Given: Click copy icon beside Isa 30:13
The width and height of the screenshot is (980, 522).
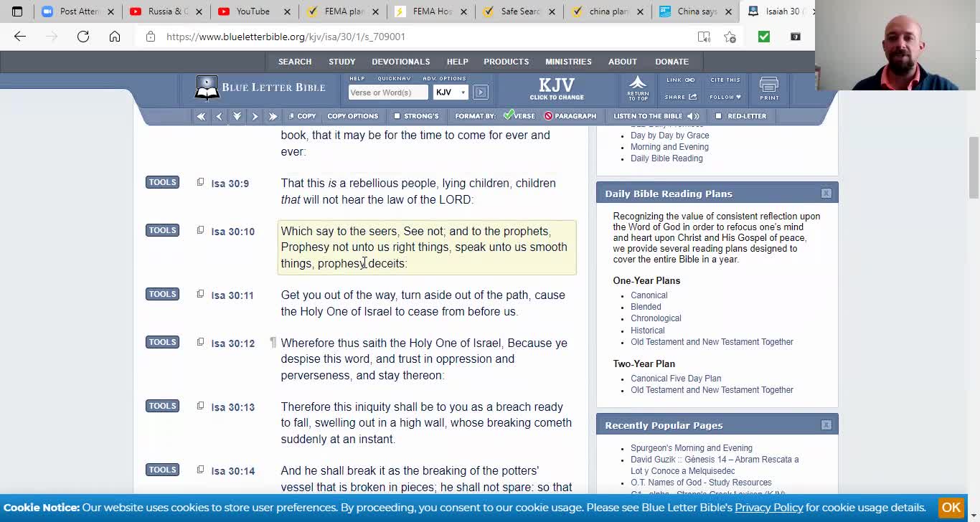Looking at the screenshot, I should coord(200,406).
